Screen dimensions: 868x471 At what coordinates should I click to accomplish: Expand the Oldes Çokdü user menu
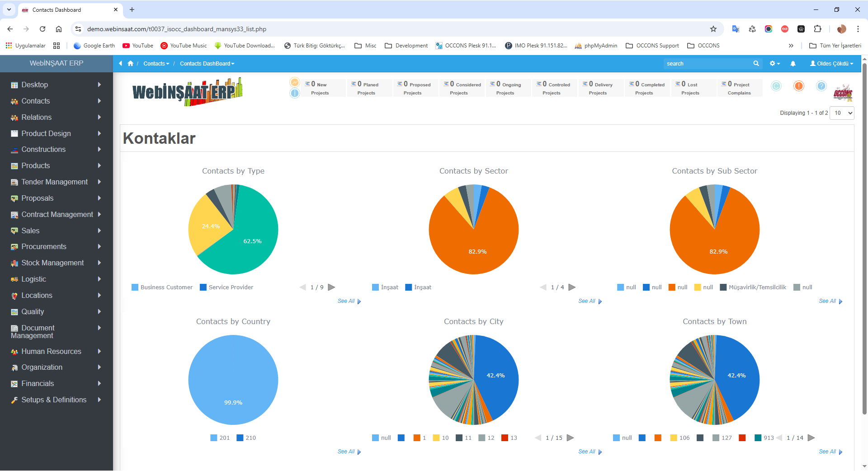coord(832,64)
